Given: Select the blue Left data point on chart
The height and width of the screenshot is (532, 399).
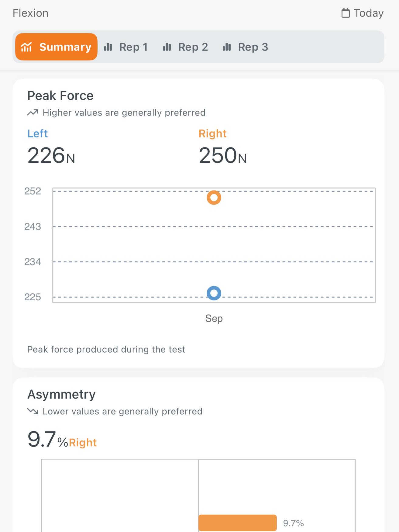Looking at the screenshot, I should coord(214,293).
